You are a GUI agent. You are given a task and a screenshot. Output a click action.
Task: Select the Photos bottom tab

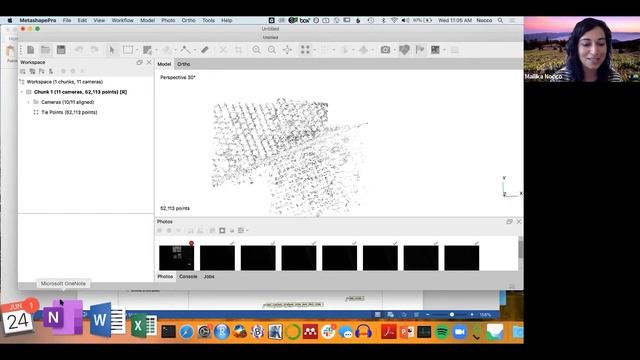pos(165,277)
